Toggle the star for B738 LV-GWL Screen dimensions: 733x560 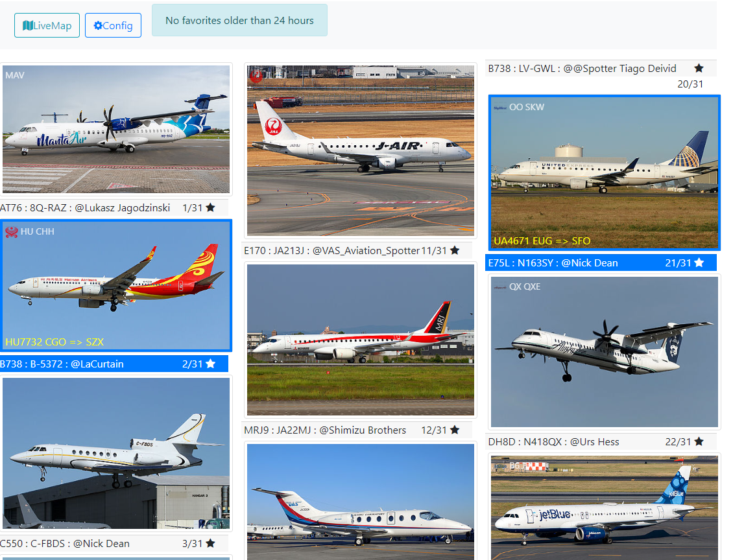click(699, 68)
